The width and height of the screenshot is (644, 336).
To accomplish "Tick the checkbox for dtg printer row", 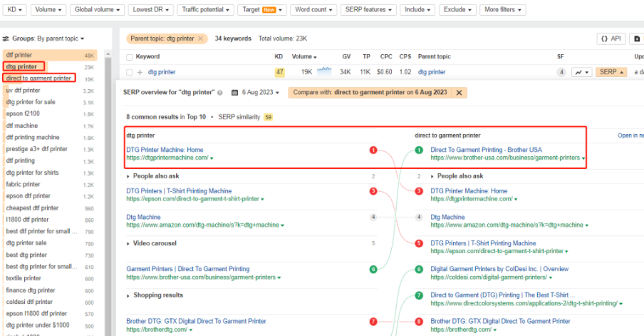I will 129,72.
